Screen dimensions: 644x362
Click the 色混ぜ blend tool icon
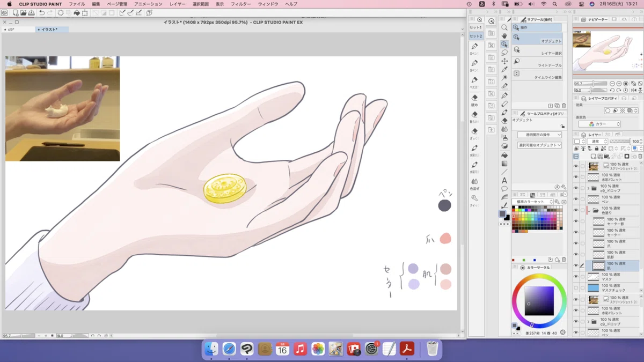click(474, 183)
